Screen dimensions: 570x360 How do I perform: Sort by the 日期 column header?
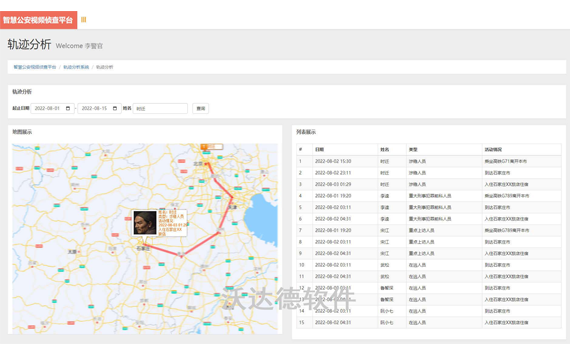[x=320, y=149]
